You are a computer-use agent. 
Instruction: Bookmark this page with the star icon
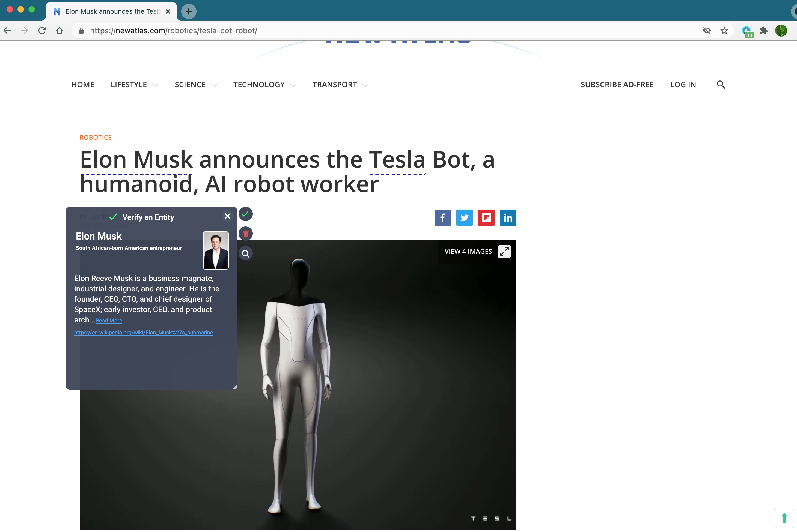(724, 31)
